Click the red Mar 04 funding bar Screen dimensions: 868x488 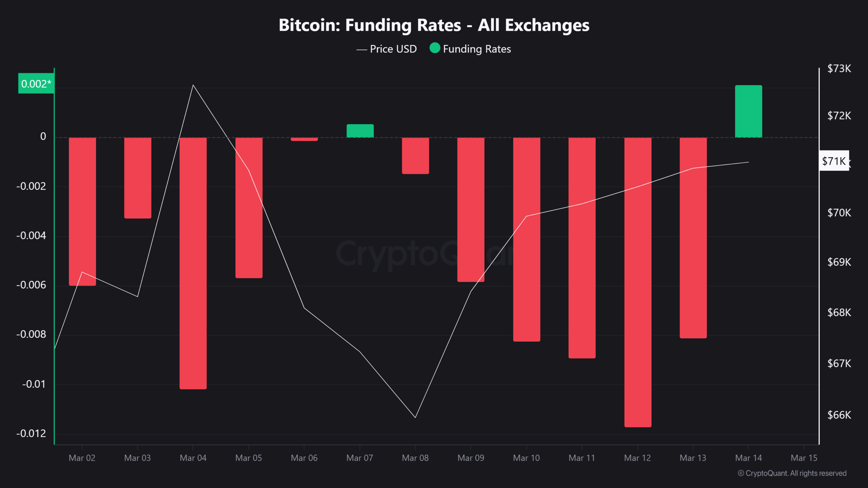[193, 263]
